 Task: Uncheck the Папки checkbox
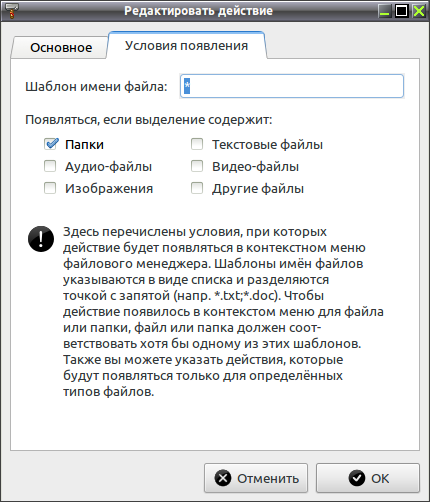pyautogui.click(x=51, y=144)
